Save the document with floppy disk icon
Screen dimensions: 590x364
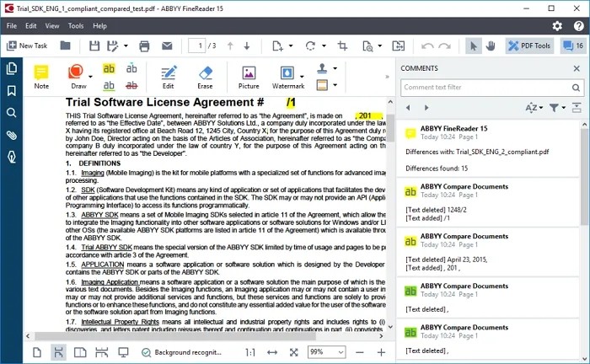[94, 45]
